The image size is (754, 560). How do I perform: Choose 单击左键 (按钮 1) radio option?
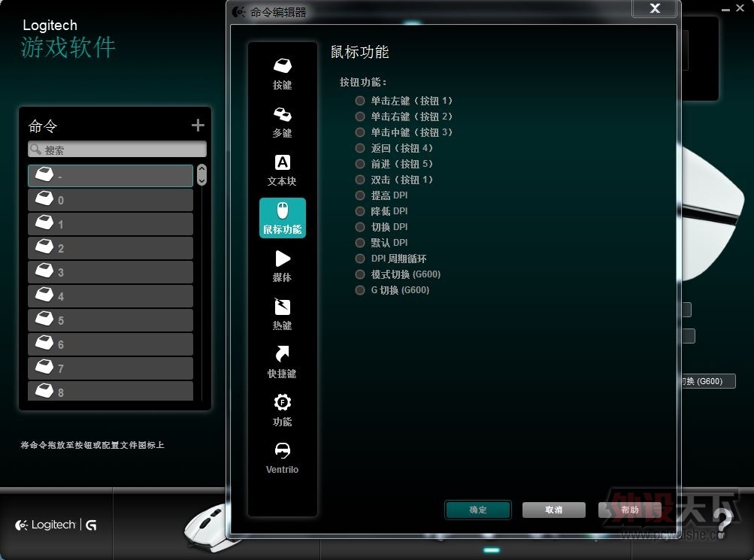point(359,101)
